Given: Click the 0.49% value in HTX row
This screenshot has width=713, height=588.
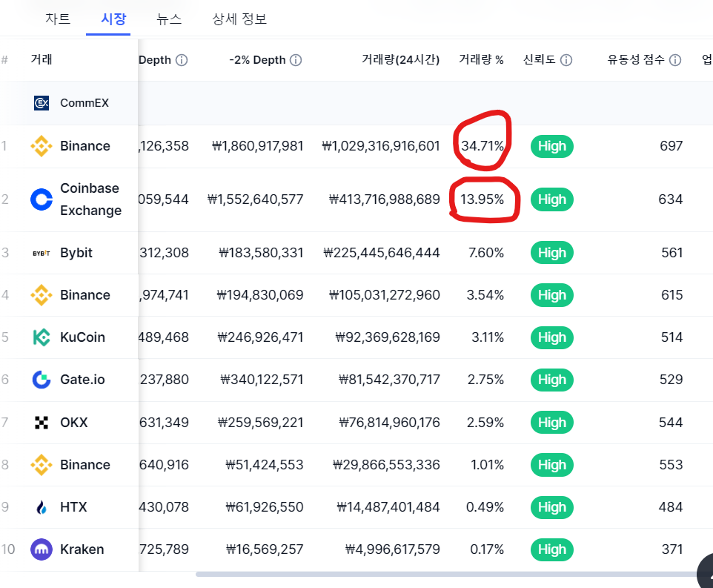Looking at the screenshot, I should (x=485, y=507).
